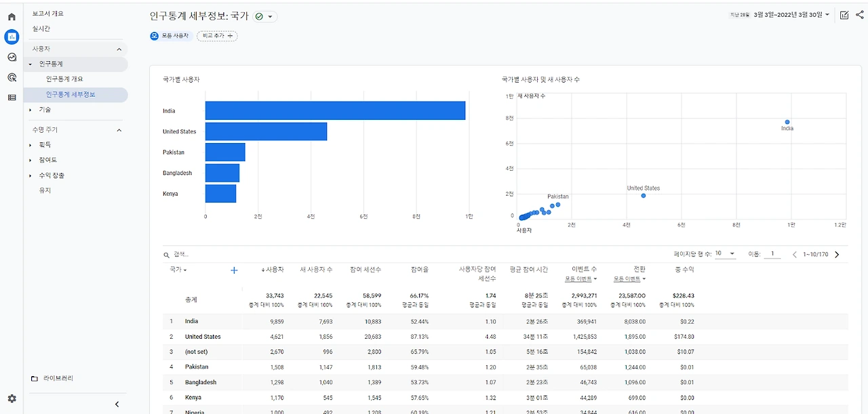Collapse the sidebar with the chevron arrow
This screenshot has width=868, height=414.
coord(117,405)
